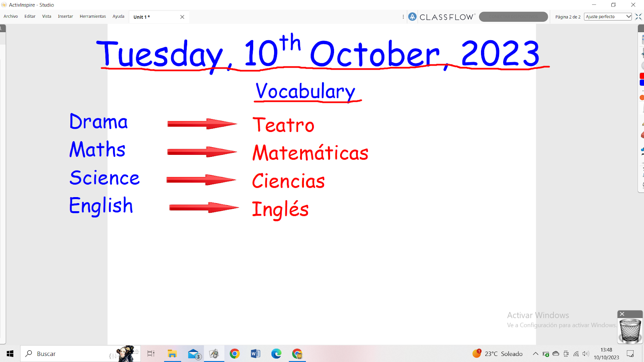
Task: Click the 'Inglés' text object
Action: pos(280,210)
